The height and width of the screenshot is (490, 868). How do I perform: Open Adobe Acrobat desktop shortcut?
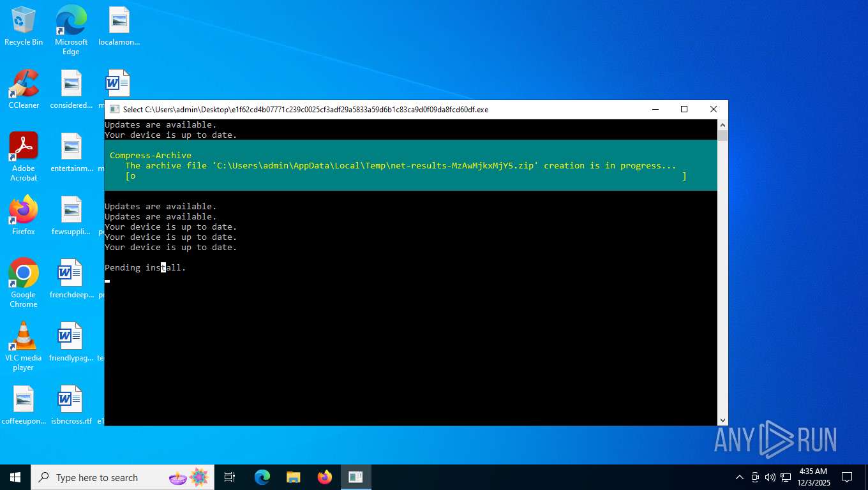24,157
